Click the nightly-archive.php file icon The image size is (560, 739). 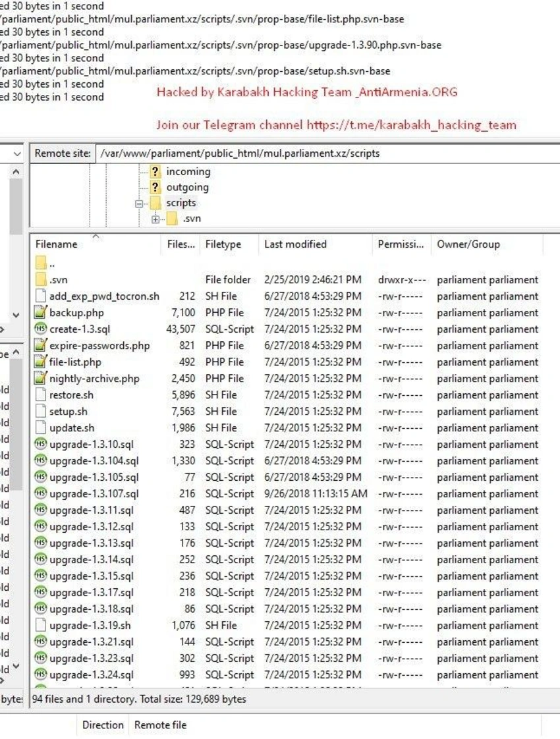click(41, 379)
